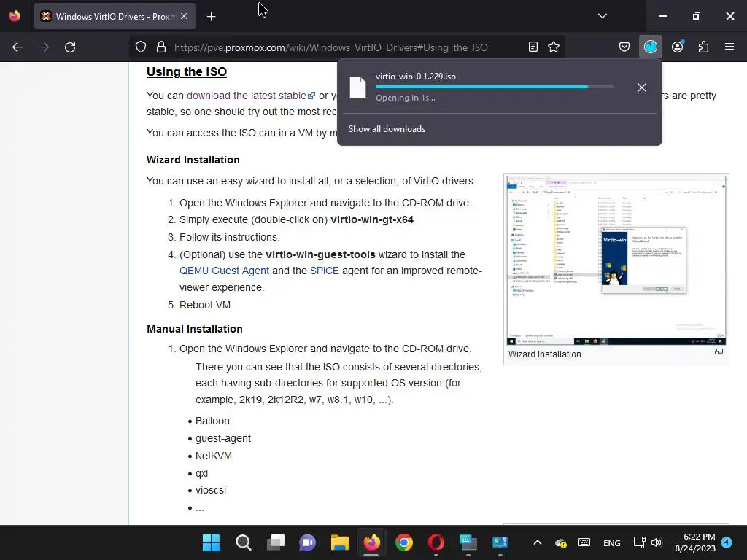Open the Pocket save icon

[624, 47]
